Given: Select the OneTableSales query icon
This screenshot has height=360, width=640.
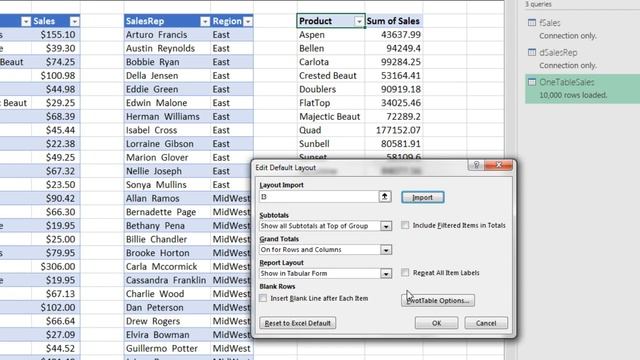Looking at the screenshot, I should tap(532, 82).
